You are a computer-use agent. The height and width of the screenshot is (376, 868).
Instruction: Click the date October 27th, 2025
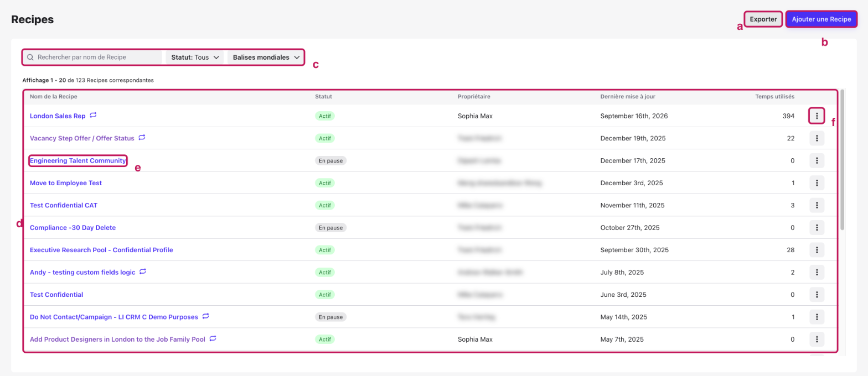click(x=630, y=227)
